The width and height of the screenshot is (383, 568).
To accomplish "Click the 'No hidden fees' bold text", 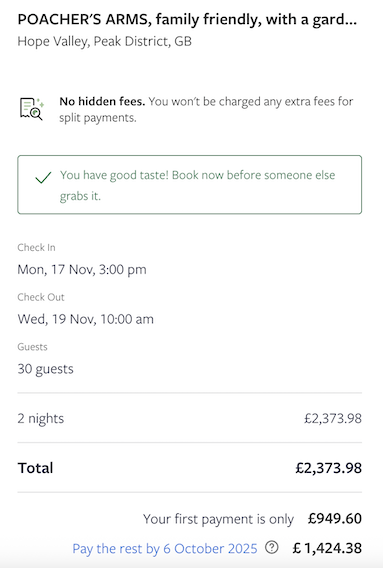I will 102,101.
